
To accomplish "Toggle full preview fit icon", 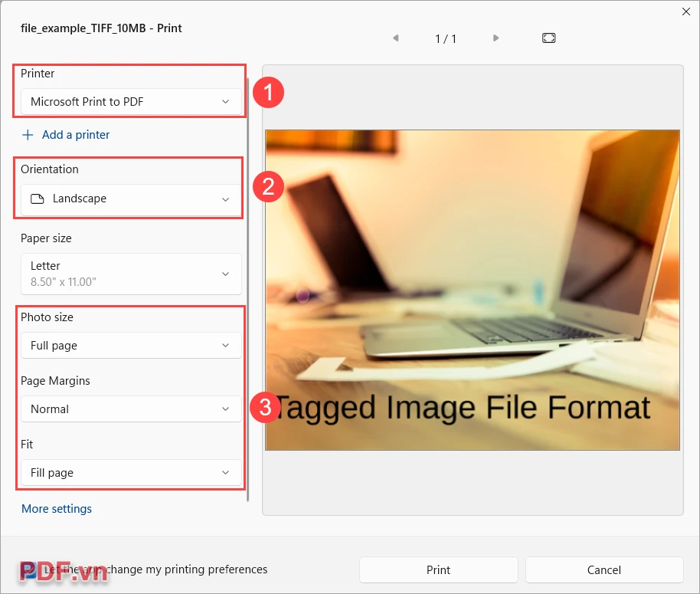I will click(x=548, y=38).
